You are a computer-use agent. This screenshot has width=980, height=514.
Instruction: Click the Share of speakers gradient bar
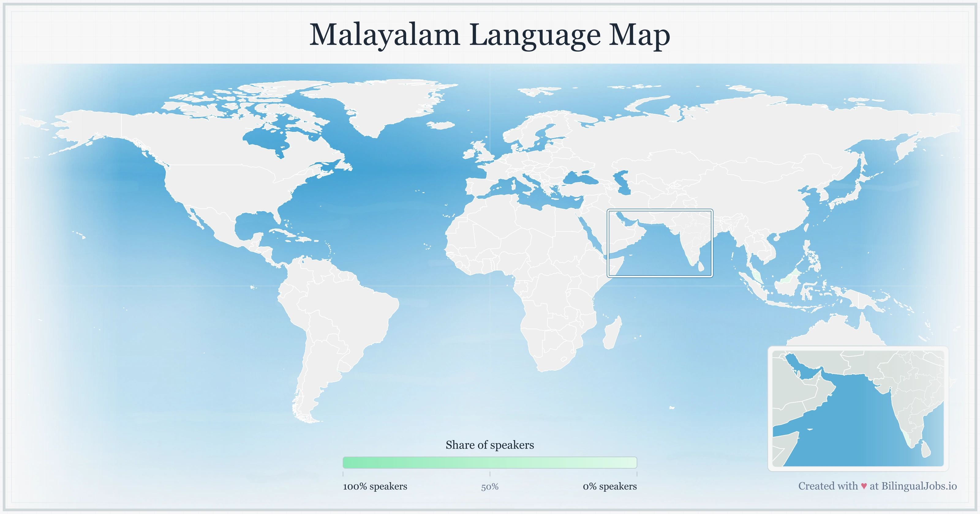click(491, 463)
